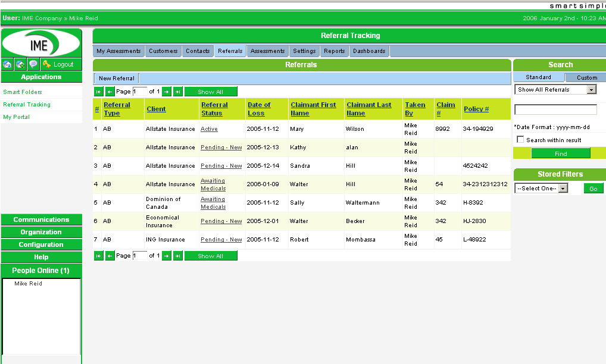The height and width of the screenshot is (364, 606).
Task: Switch to the Assessments tab
Action: click(267, 51)
